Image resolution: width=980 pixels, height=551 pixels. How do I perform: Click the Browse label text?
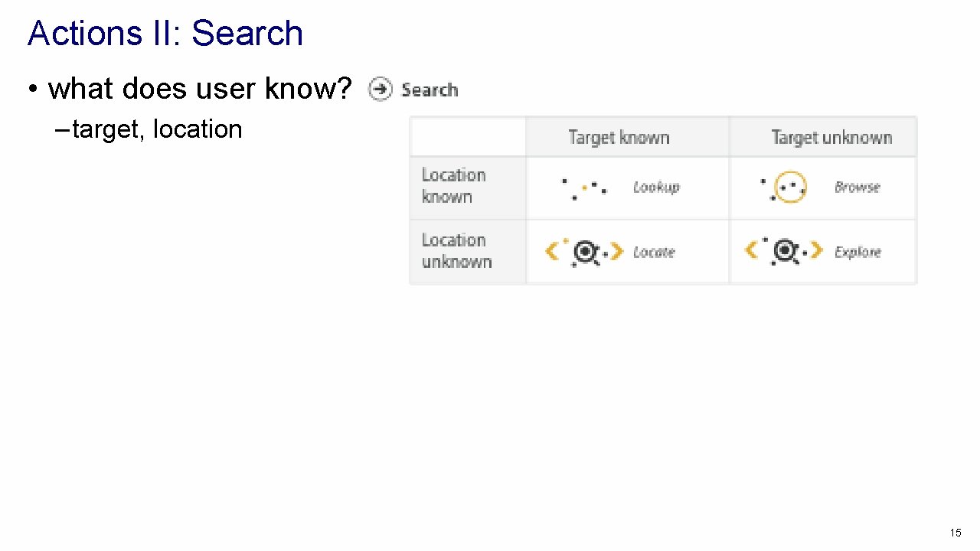(857, 187)
